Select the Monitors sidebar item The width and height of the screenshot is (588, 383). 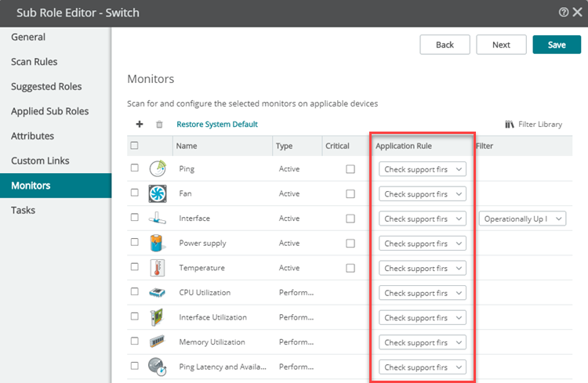pos(56,186)
